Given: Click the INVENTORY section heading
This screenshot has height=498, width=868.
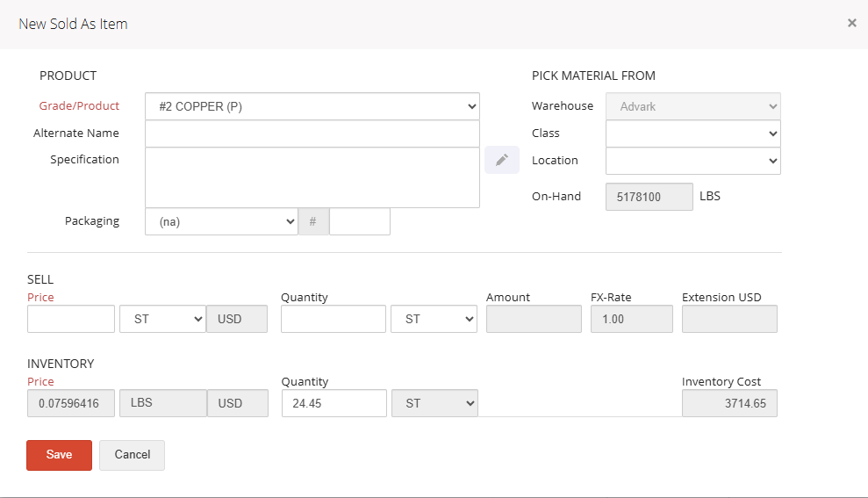Looking at the screenshot, I should pos(61,364).
